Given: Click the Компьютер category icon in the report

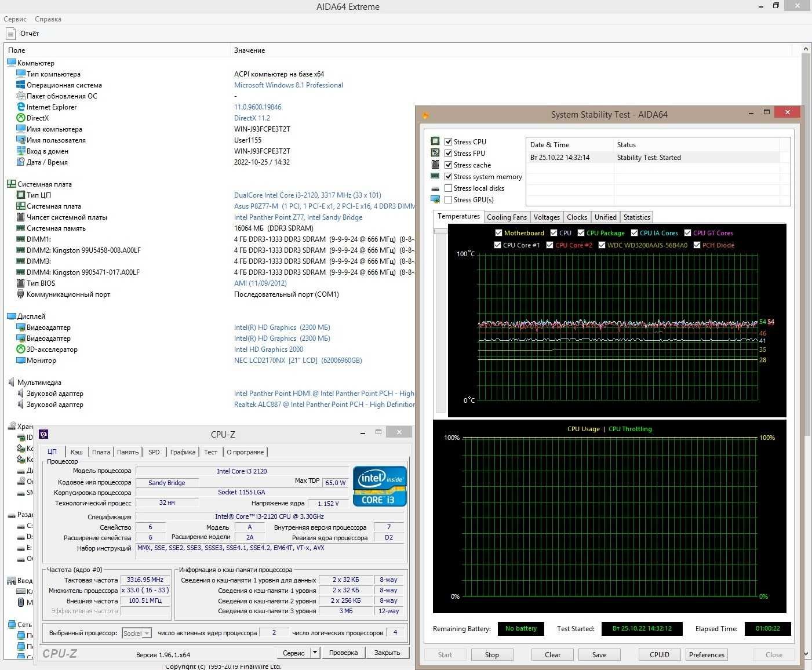Looking at the screenshot, I should [x=11, y=63].
